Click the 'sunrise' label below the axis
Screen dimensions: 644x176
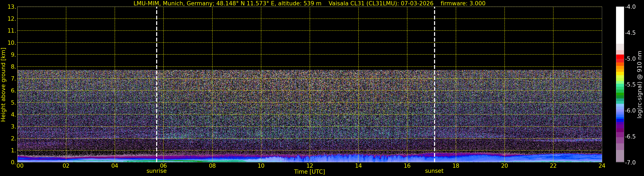[x=157, y=171]
